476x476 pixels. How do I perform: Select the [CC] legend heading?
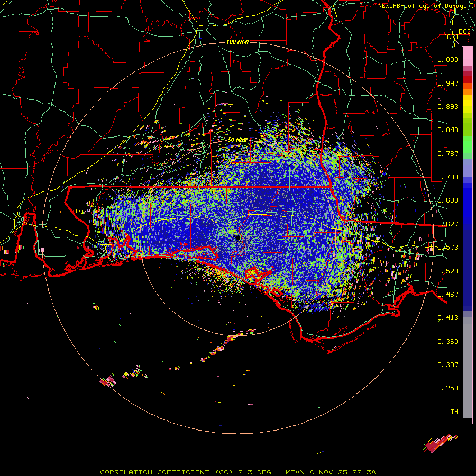click(x=452, y=36)
